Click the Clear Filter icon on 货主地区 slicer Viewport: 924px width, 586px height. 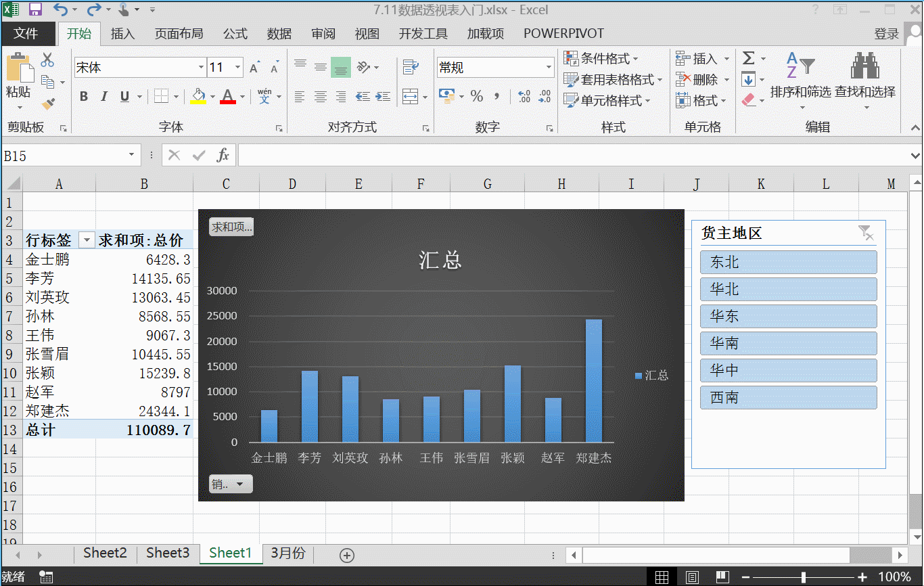click(866, 233)
